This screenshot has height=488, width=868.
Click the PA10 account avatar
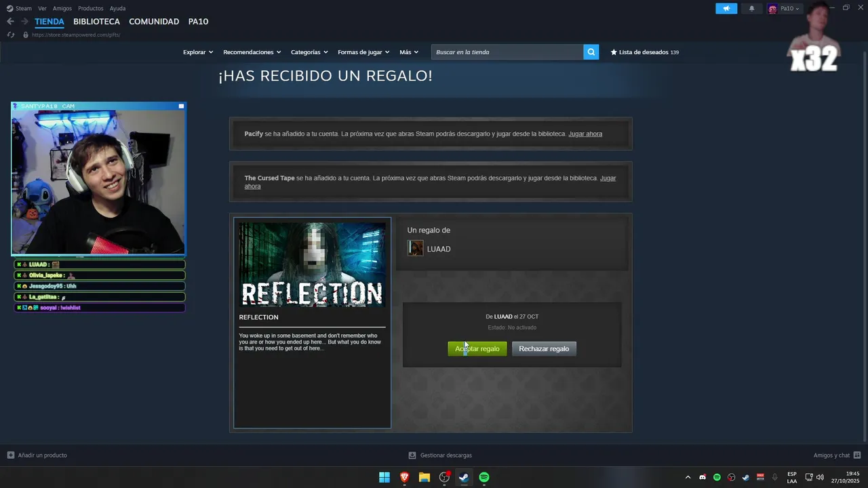(772, 9)
